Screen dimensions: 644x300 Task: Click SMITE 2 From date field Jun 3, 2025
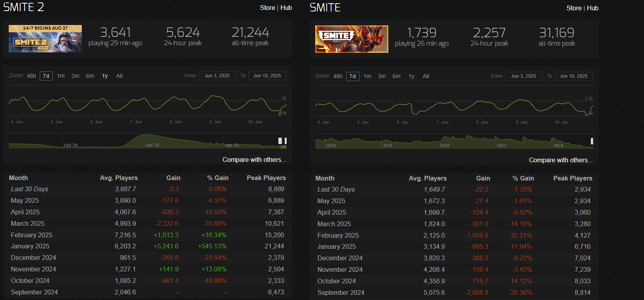coord(217,76)
